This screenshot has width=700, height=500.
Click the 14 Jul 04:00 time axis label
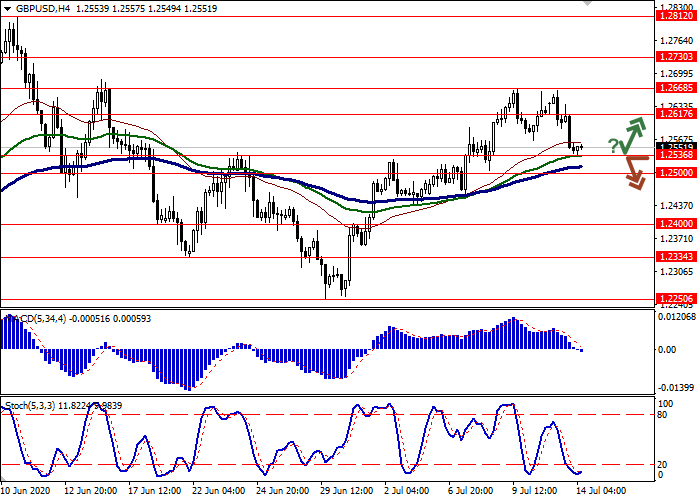601,491
